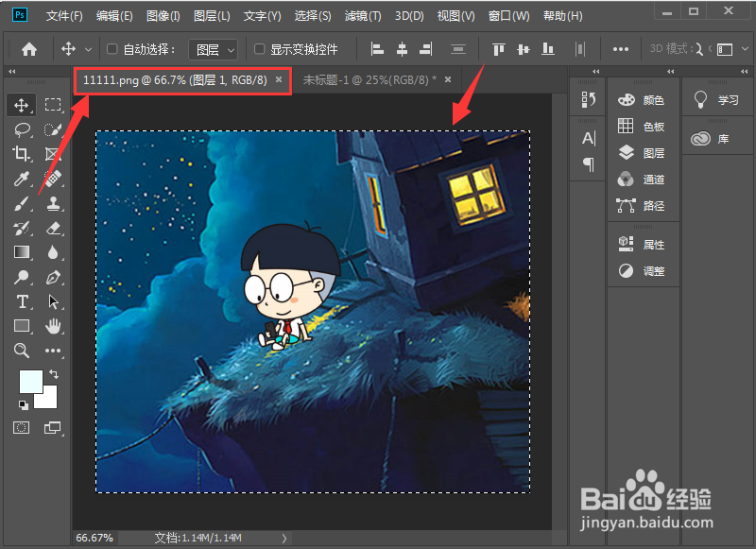Click the 66.67% zoom level field

pos(94,538)
